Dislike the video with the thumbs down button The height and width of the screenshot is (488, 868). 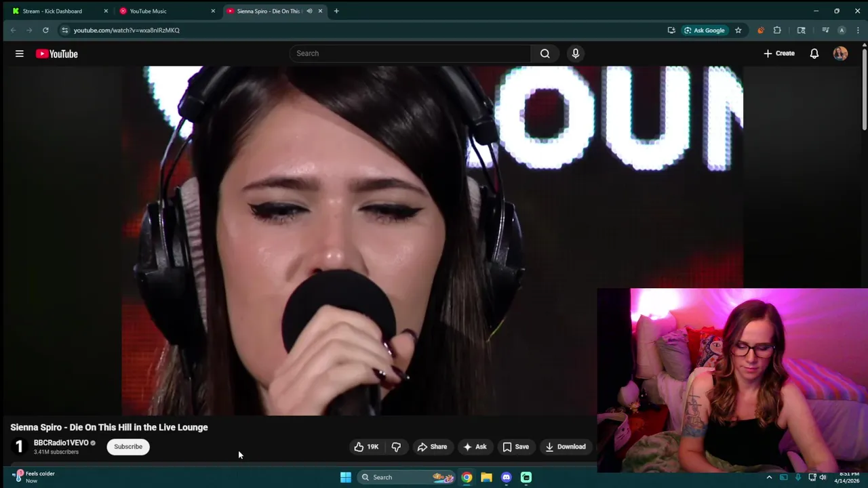coord(396,447)
